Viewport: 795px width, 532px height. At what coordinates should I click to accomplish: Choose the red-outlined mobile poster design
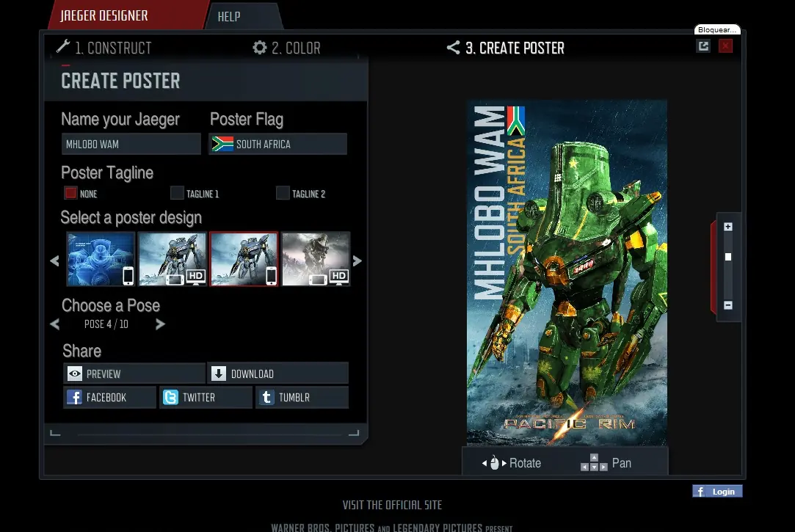pos(244,259)
